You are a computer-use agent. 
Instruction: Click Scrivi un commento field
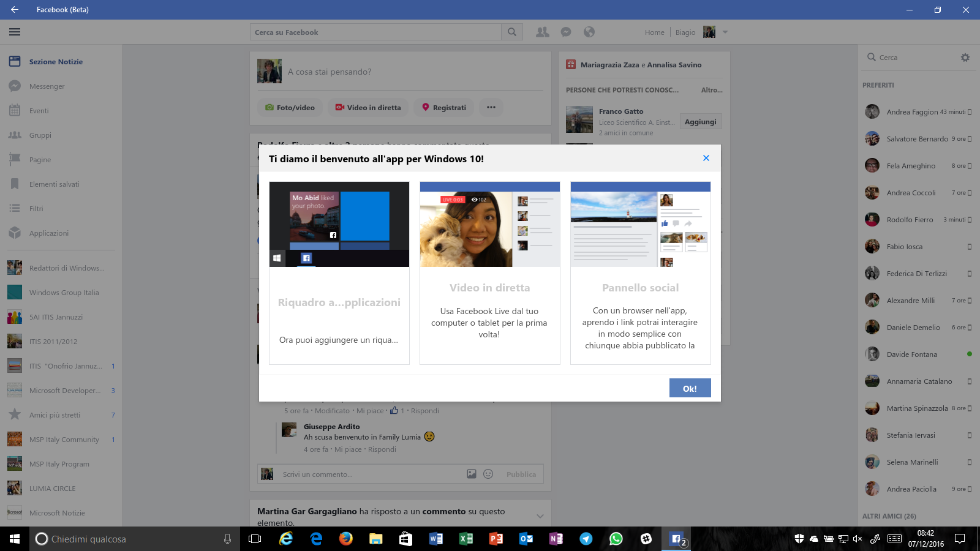[371, 474]
